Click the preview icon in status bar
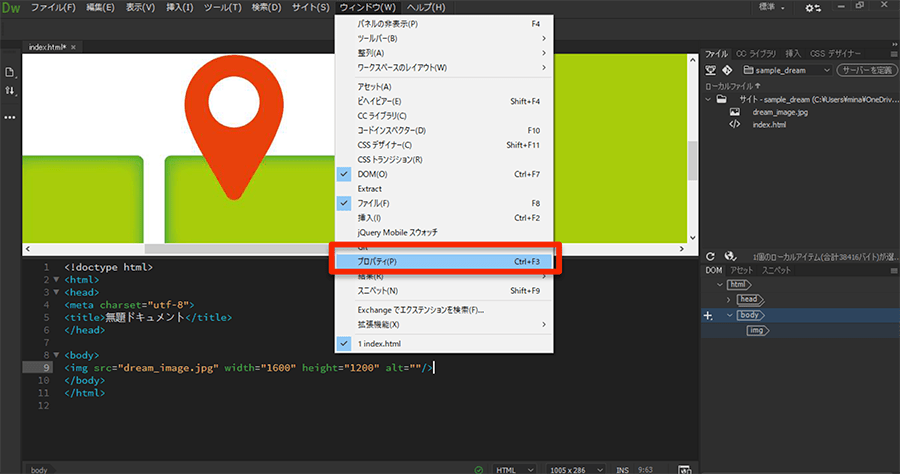The width and height of the screenshot is (900, 474). 684,469
